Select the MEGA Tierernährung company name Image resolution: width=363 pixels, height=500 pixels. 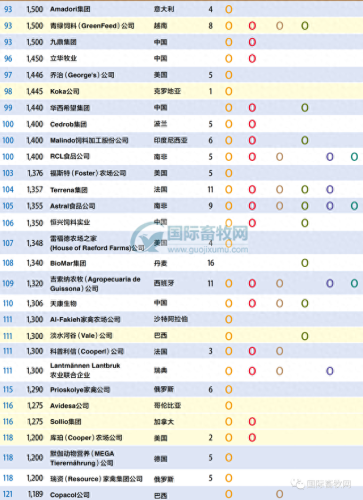coord(82,458)
